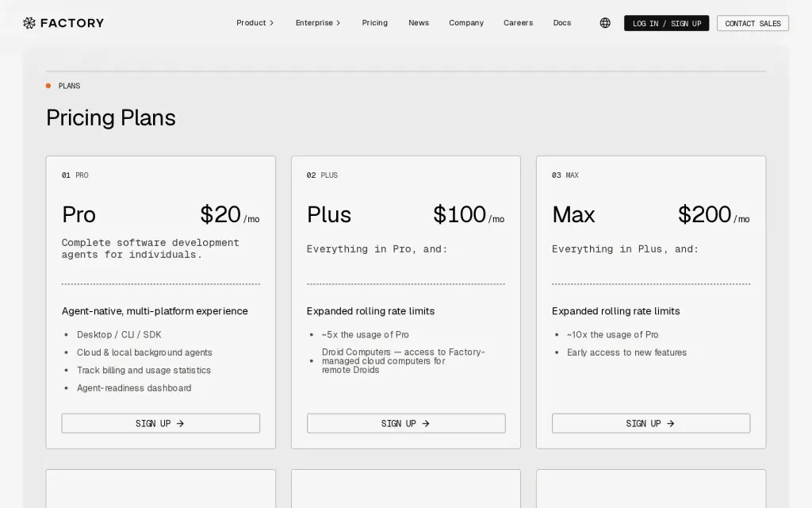
Task: Click the arrow in Plus Sign Up button
Action: (426, 424)
